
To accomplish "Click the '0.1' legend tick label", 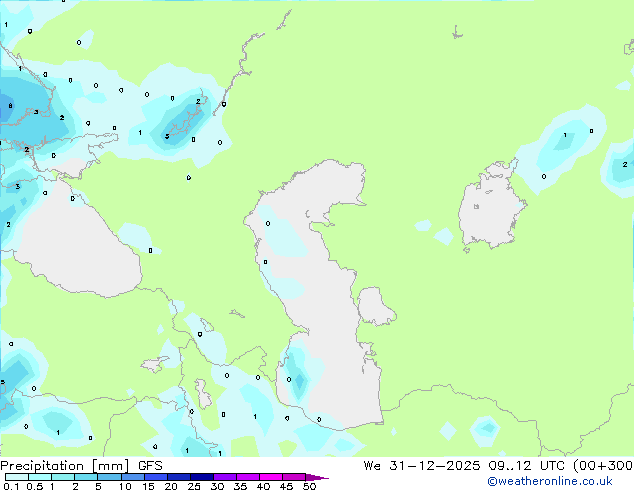I will pyautogui.click(x=11, y=486).
